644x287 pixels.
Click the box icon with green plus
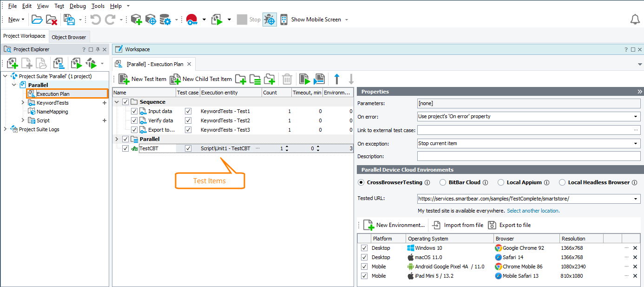[x=136, y=20]
